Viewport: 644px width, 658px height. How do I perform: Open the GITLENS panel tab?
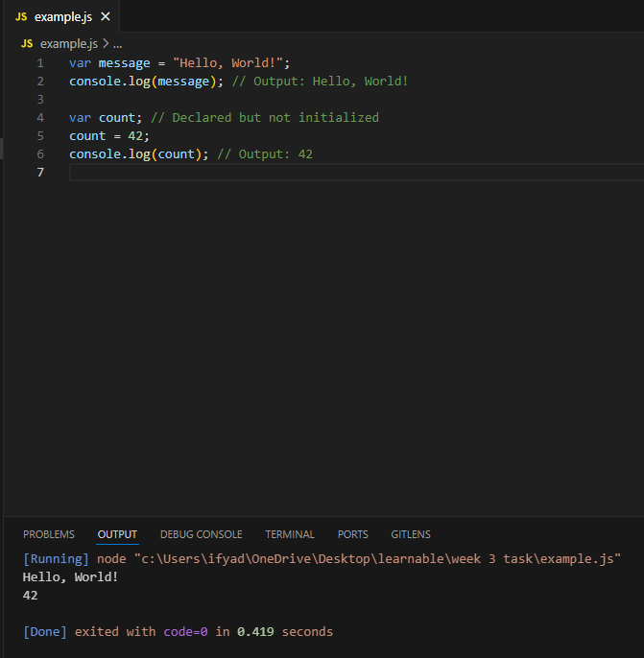411,534
